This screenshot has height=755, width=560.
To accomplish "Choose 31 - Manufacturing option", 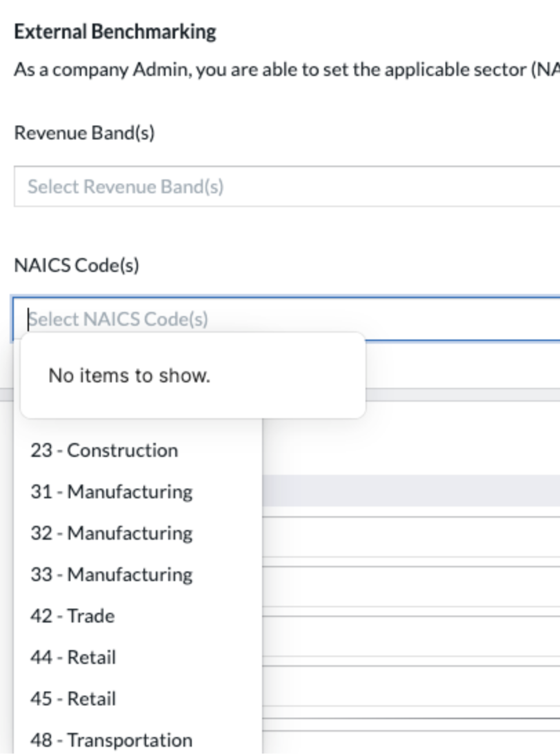I will (138, 492).
